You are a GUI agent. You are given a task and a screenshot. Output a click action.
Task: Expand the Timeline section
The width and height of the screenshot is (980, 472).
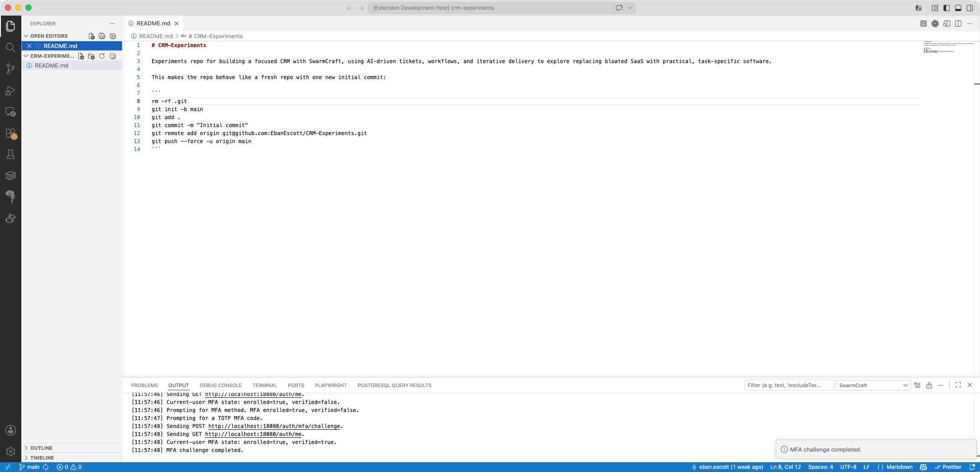[42, 458]
